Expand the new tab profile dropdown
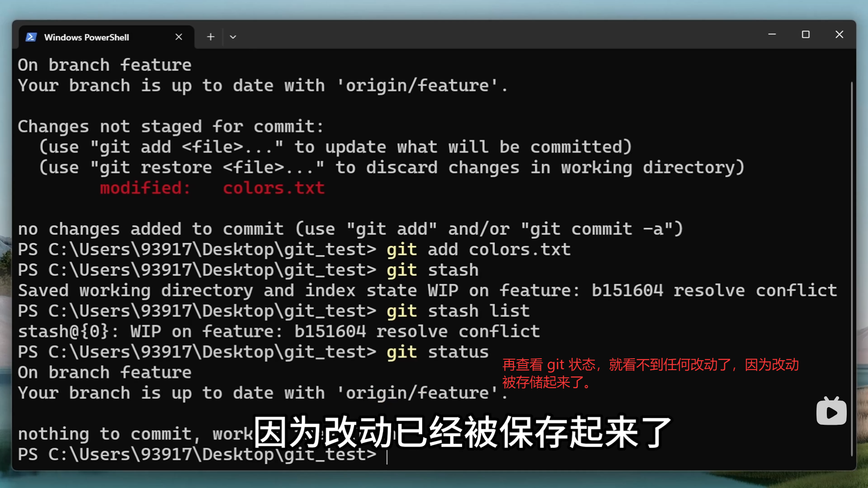The width and height of the screenshot is (868, 488). click(233, 37)
